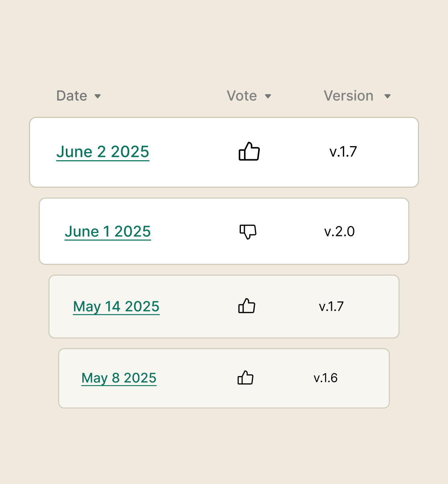Open the Date sort dropdown
Viewport: 448px width, 484px height.
coord(98,96)
